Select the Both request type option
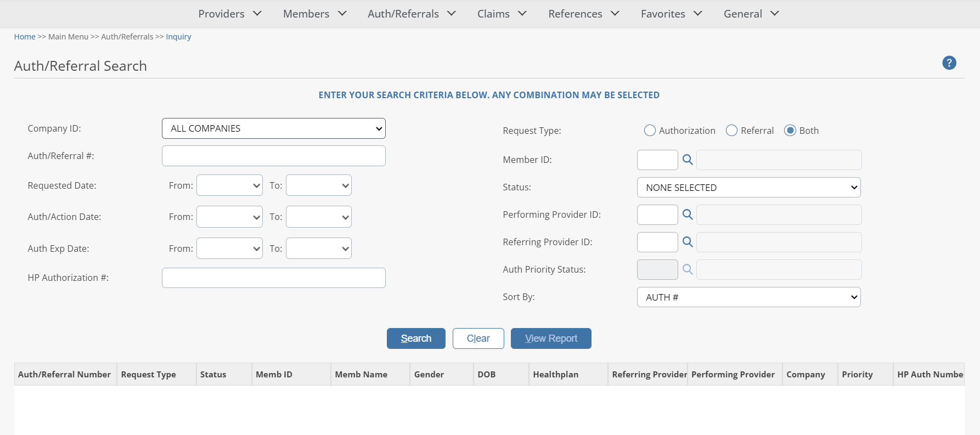 pos(790,131)
